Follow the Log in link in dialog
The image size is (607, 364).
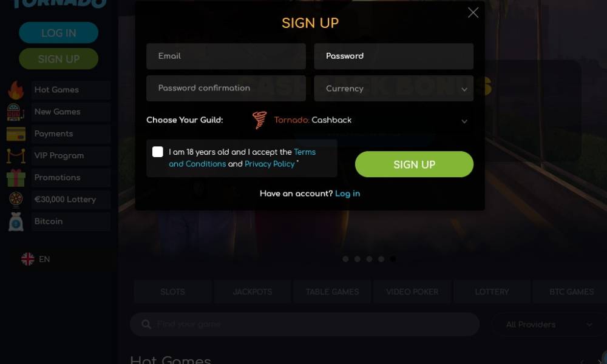pyautogui.click(x=348, y=194)
